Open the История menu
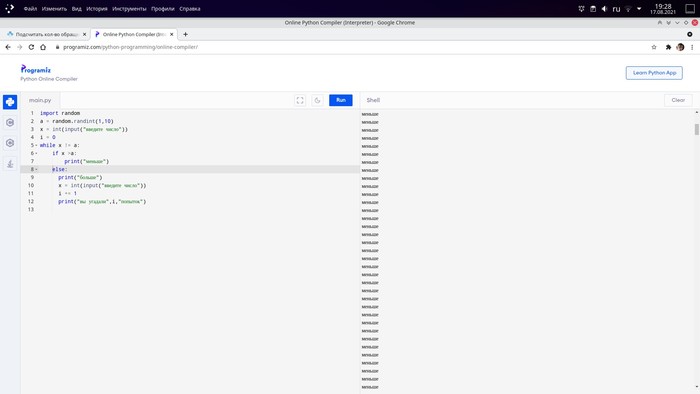This screenshot has height=394, width=700. [97, 8]
